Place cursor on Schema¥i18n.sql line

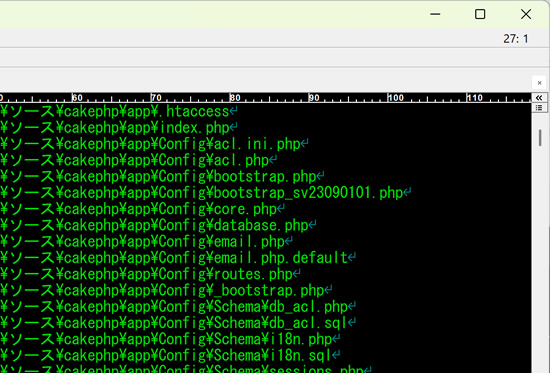pos(170,355)
